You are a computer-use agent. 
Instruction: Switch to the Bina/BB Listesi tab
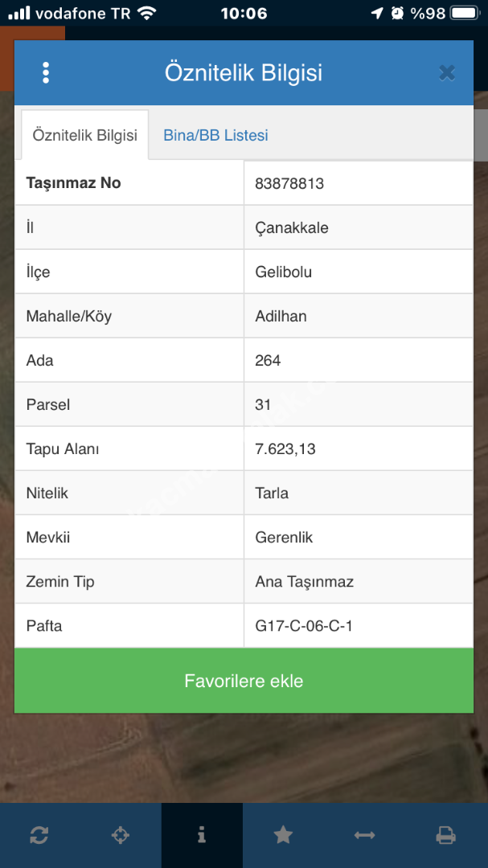tap(215, 135)
